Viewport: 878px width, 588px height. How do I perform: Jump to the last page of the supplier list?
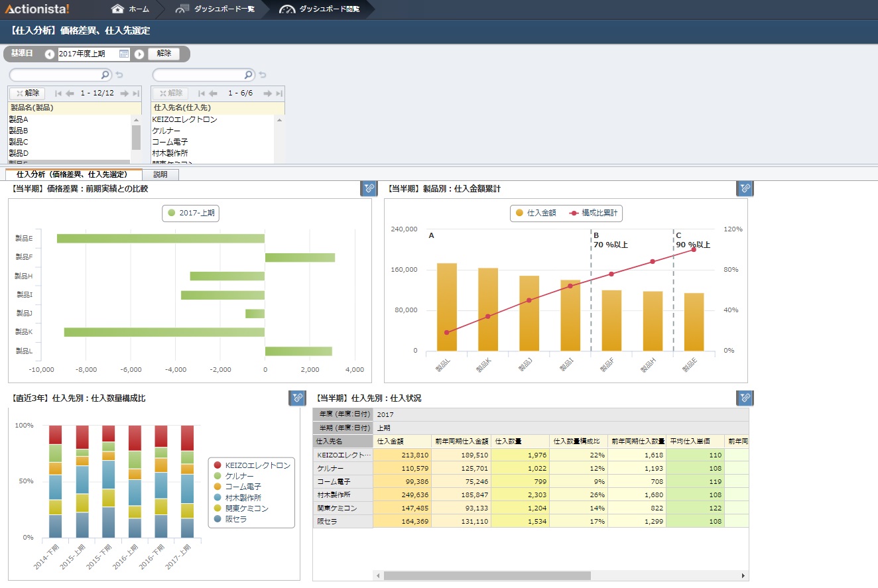(x=279, y=93)
